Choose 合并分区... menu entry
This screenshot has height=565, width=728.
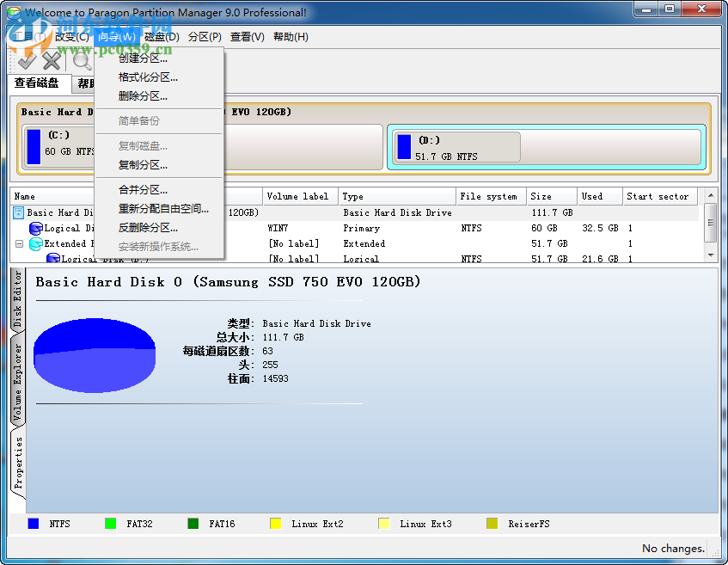(159, 189)
